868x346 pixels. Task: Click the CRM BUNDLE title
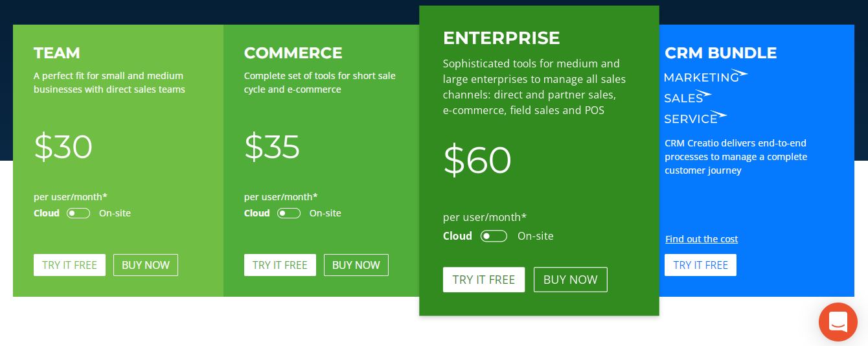[720, 52]
